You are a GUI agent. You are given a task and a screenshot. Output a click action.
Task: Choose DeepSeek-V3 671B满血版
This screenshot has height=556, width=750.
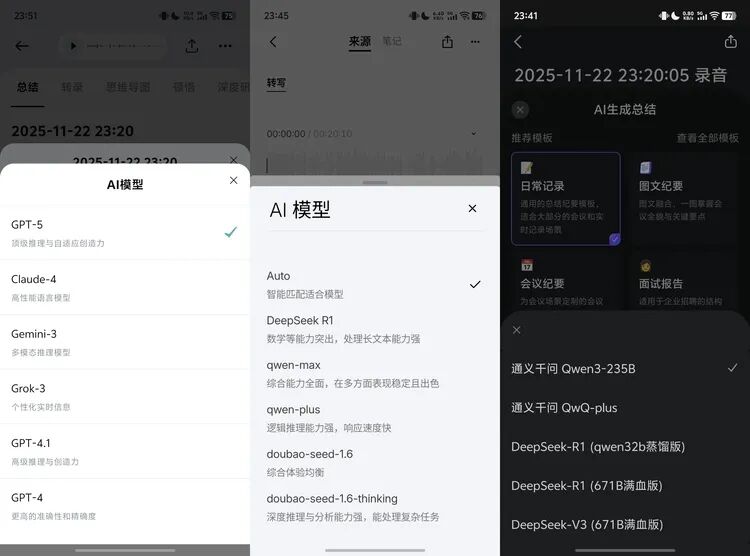(625, 524)
